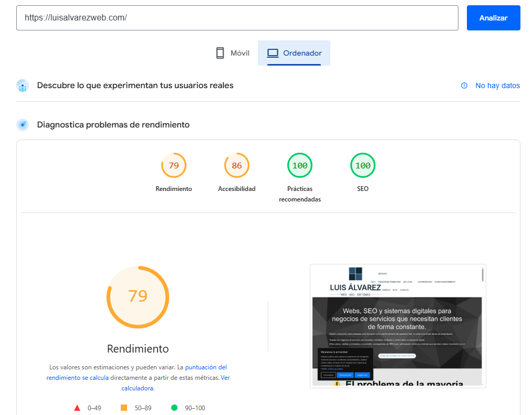The image size is (532, 415).
Task: Open the Prácticas recomendadas 100 score gauge
Action: (x=300, y=166)
